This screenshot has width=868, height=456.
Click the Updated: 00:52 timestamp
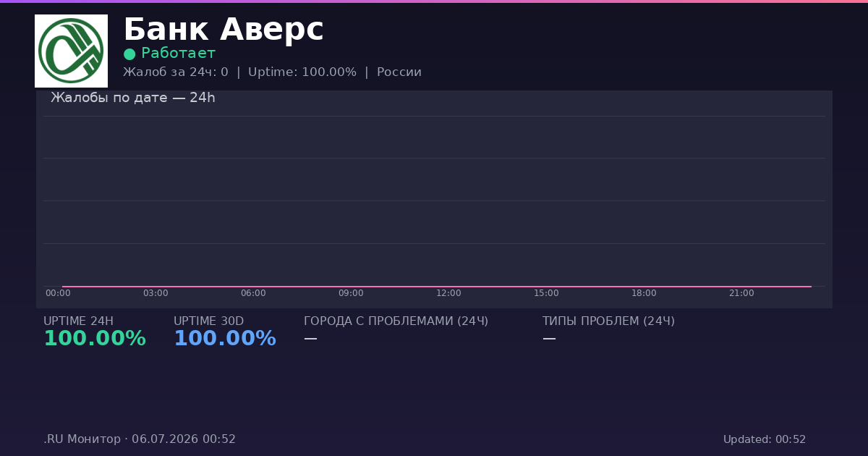[765, 439]
